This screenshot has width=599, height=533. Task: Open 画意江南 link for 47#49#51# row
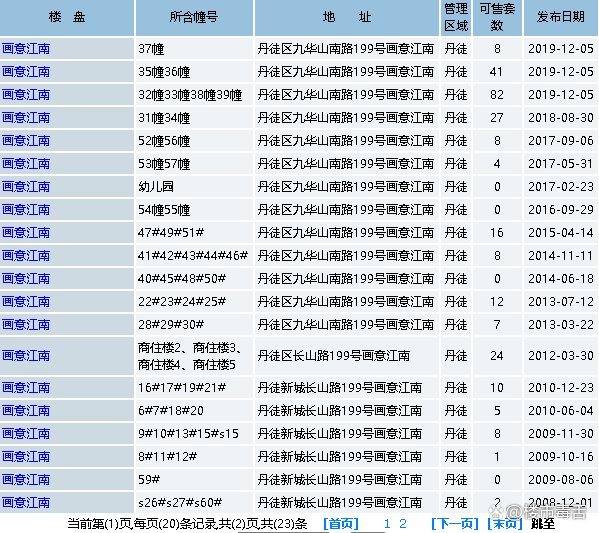(x=26, y=232)
